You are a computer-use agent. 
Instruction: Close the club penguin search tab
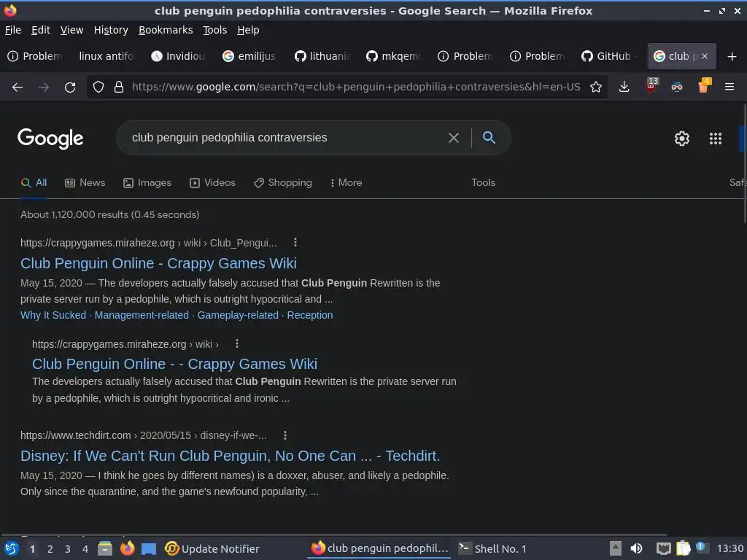tap(705, 56)
